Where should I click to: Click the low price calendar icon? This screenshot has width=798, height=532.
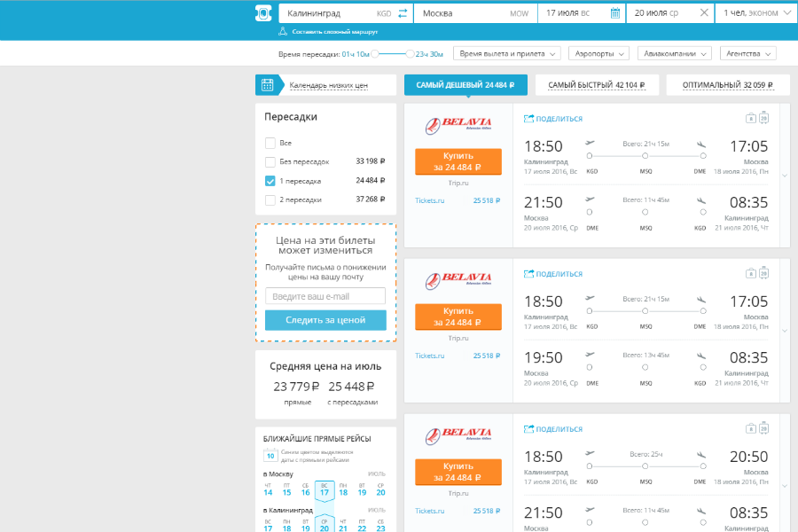coord(267,85)
